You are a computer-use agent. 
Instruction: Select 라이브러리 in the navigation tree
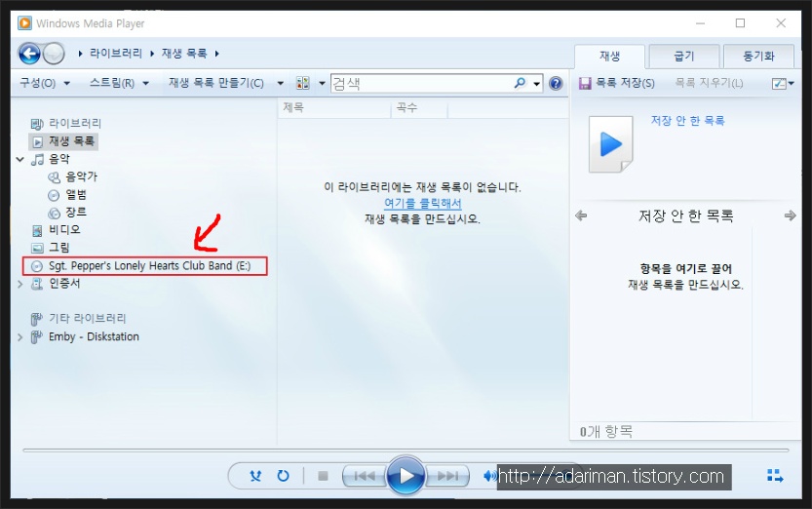(75, 123)
